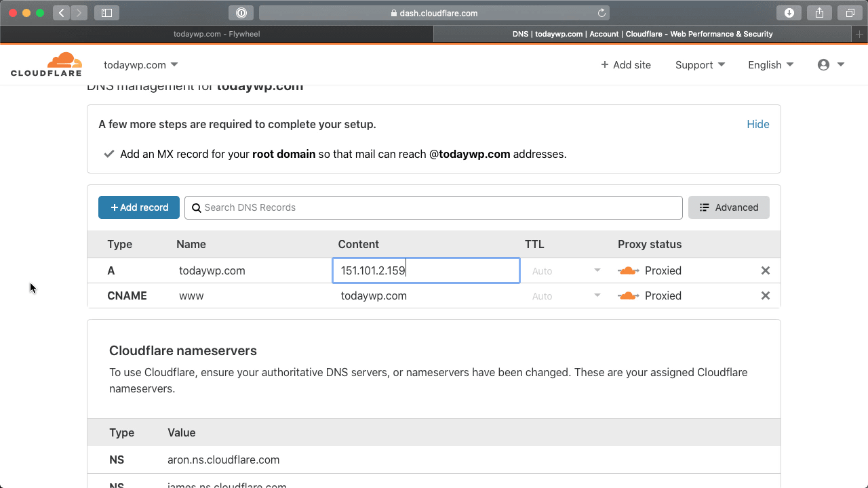The height and width of the screenshot is (488, 868).
Task: Click the Add site link
Action: point(625,65)
